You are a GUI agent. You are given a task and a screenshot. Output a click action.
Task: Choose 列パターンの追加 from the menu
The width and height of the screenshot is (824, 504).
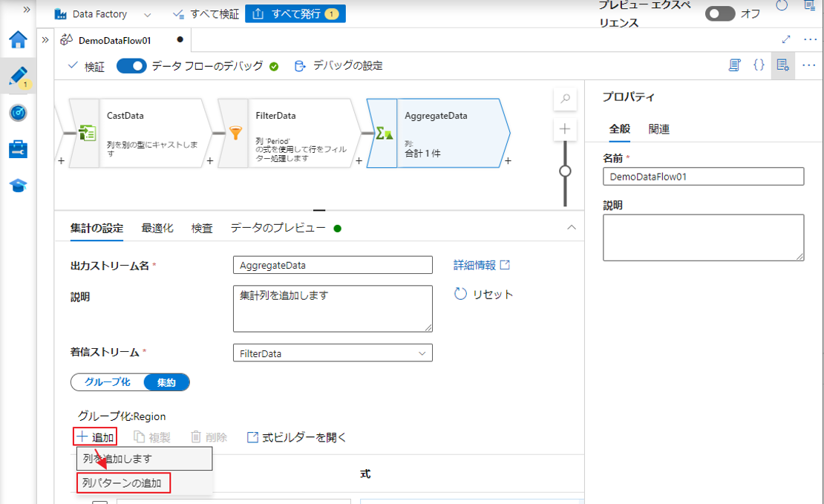[x=123, y=483]
